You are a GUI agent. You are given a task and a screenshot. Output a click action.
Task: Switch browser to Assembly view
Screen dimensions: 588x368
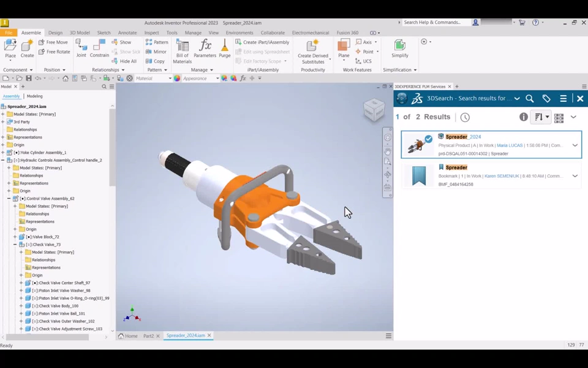tap(11, 96)
